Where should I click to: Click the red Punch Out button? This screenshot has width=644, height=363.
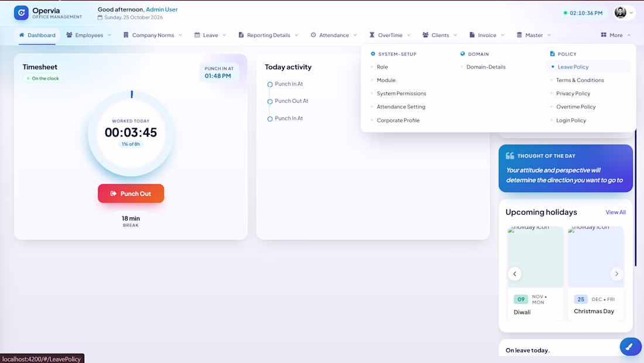tap(131, 193)
